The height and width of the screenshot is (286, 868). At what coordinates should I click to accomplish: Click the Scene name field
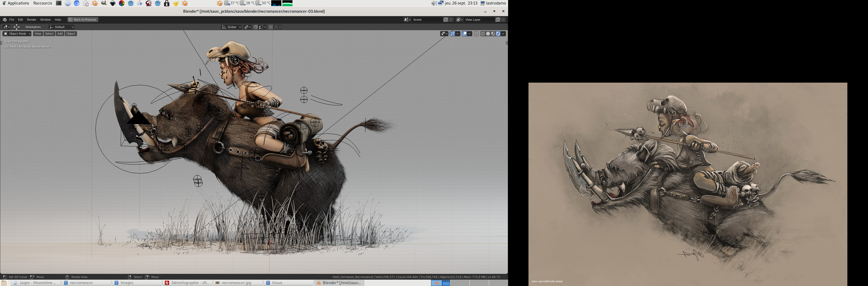pos(427,20)
